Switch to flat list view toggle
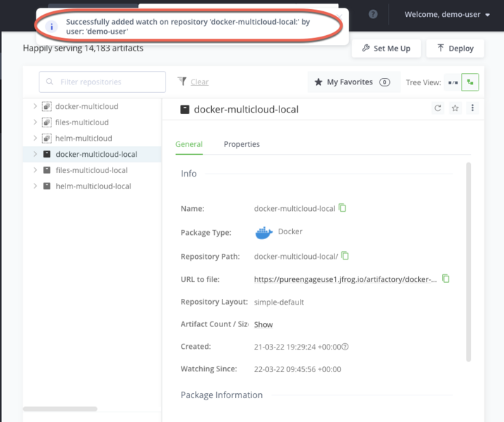Screen dimensions: 504x422 pyautogui.click(x=453, y=82)
